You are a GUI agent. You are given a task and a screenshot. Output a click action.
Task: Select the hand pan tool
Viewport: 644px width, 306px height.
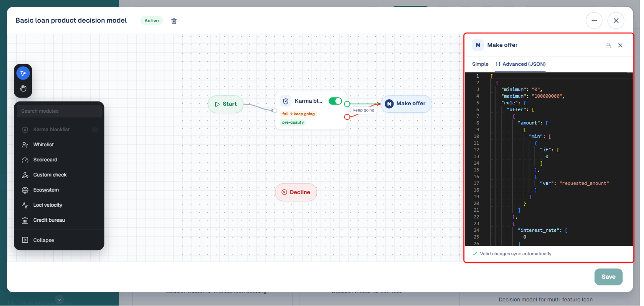coord(23,88)
